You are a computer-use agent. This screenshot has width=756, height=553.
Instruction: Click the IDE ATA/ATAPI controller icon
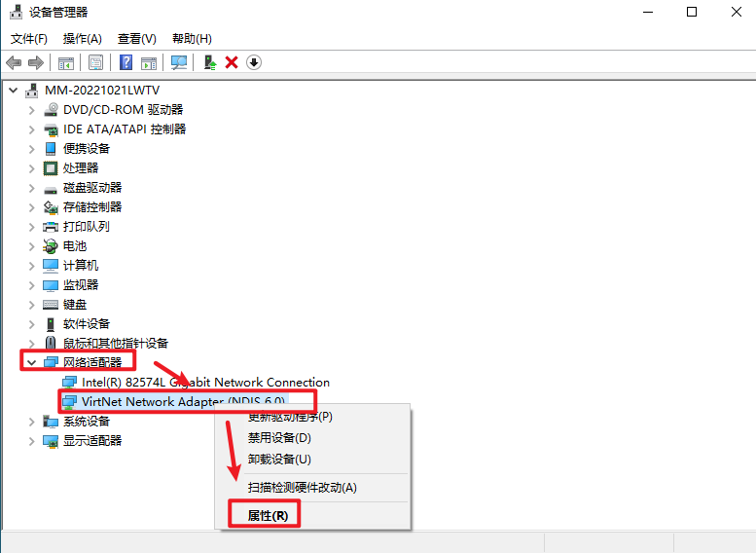[x=51, y=129]
